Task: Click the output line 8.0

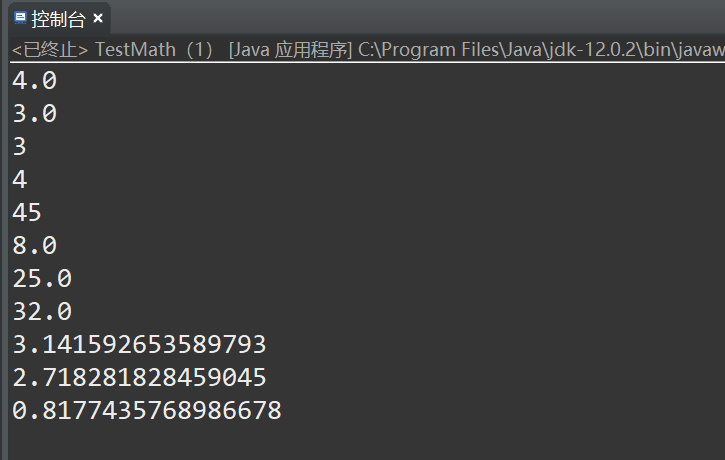Action: coord(34,246)
